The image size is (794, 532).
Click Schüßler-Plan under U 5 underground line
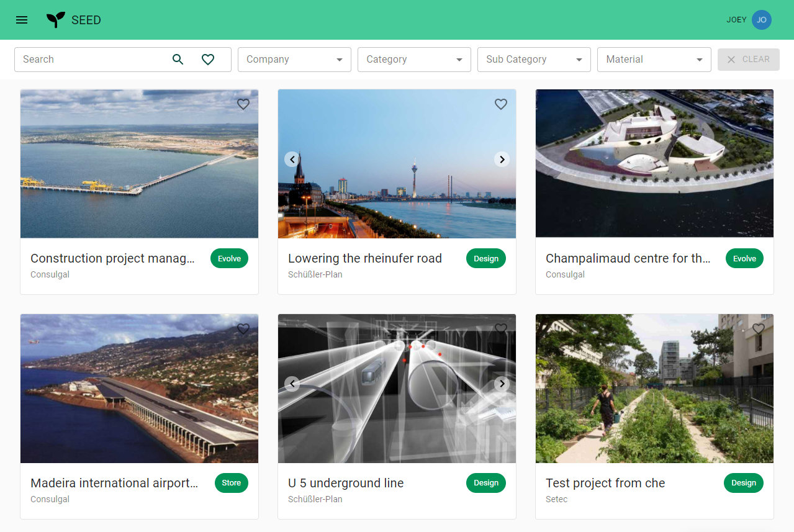point(315,499)
